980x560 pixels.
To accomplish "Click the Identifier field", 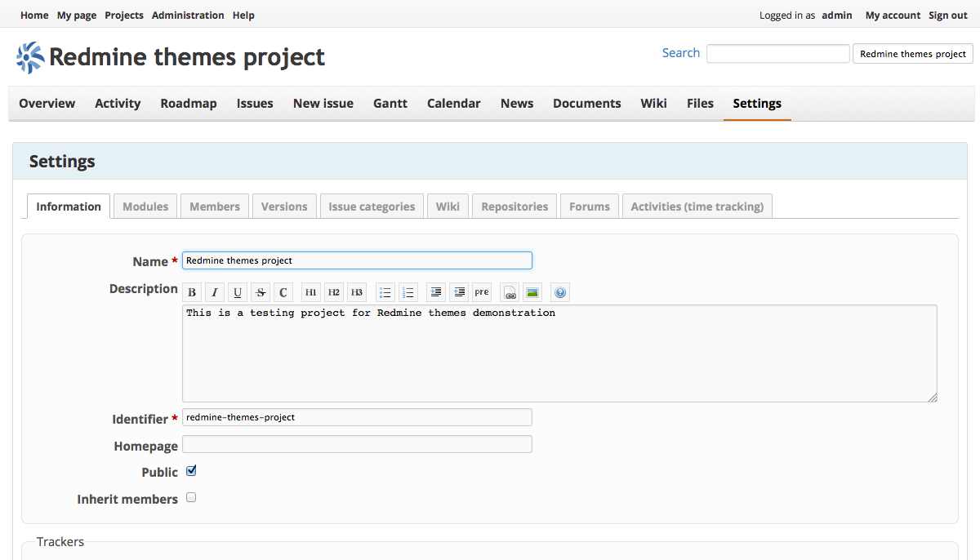I will 357,417.
